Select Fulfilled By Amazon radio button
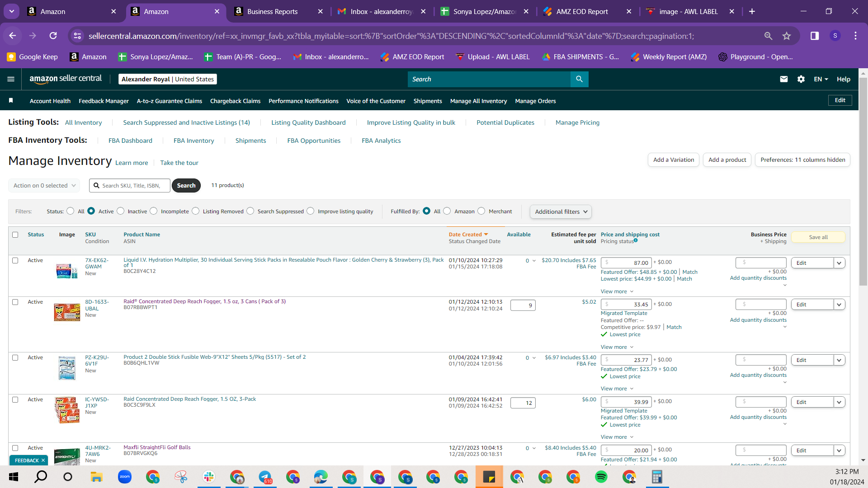The height and width of the screenshot is (488, 868). click(x=447, y=211)
